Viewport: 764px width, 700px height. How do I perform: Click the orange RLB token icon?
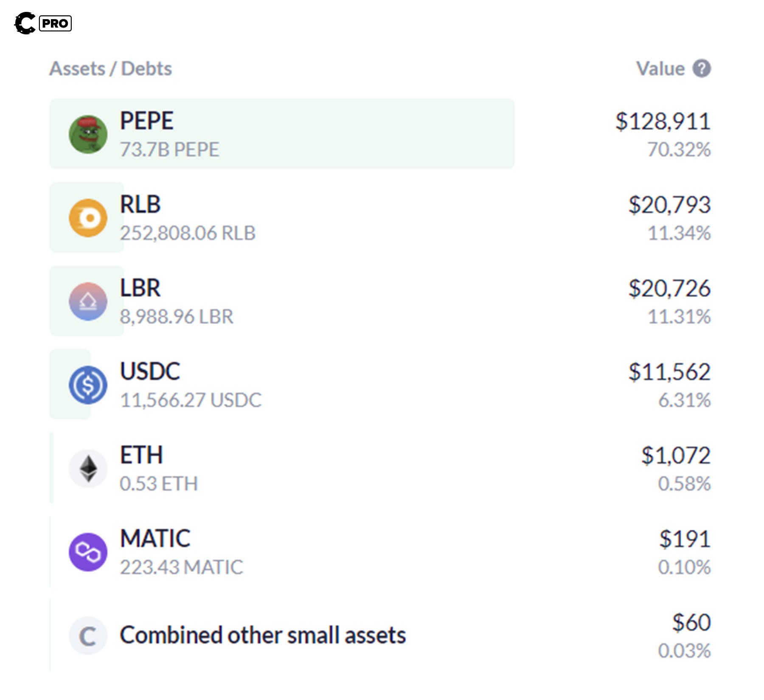point(88,218)
